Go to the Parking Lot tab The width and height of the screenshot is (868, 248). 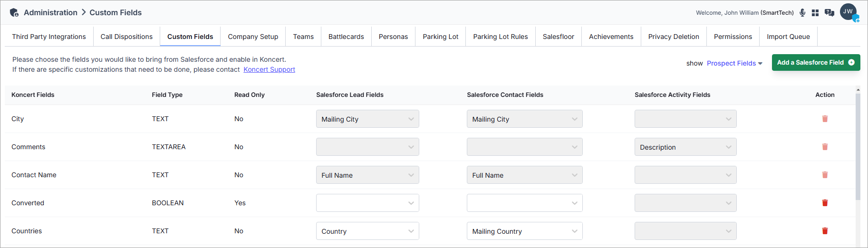[x=441, y=37]
